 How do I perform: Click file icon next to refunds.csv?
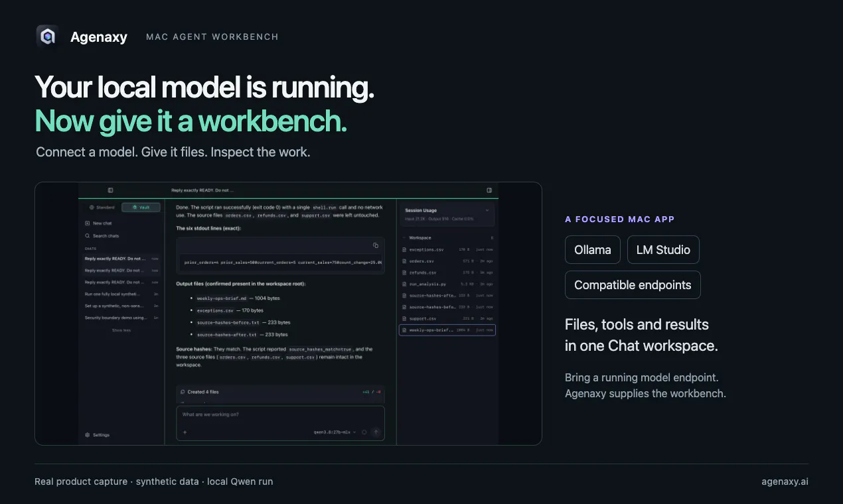404,273
